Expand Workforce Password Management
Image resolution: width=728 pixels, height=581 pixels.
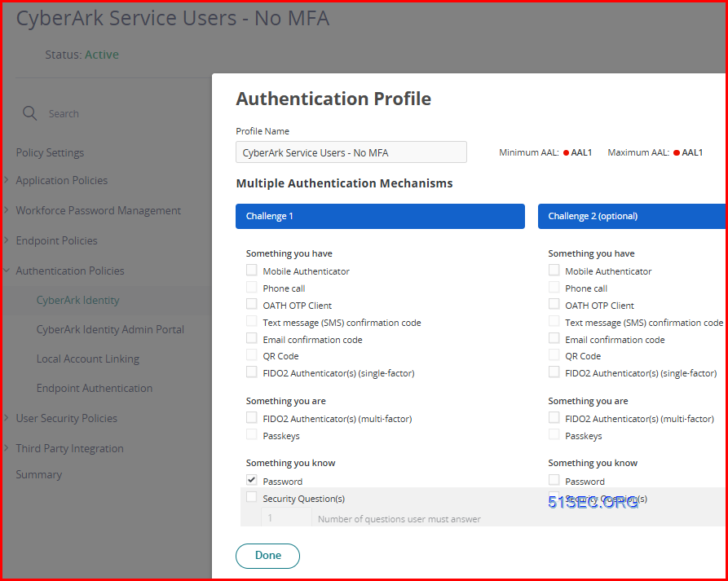[7, 210]
